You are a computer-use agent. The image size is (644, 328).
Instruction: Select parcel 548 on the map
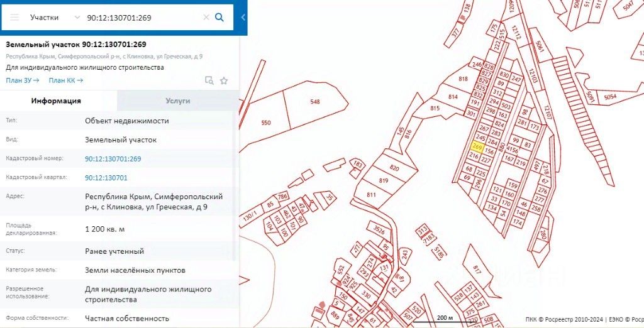point(314,101)
